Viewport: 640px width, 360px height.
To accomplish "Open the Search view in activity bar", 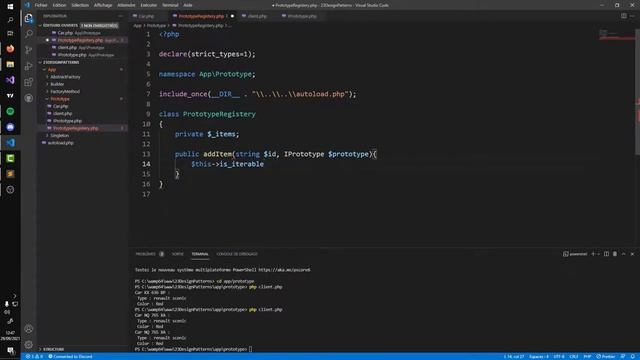I will 29,34.
